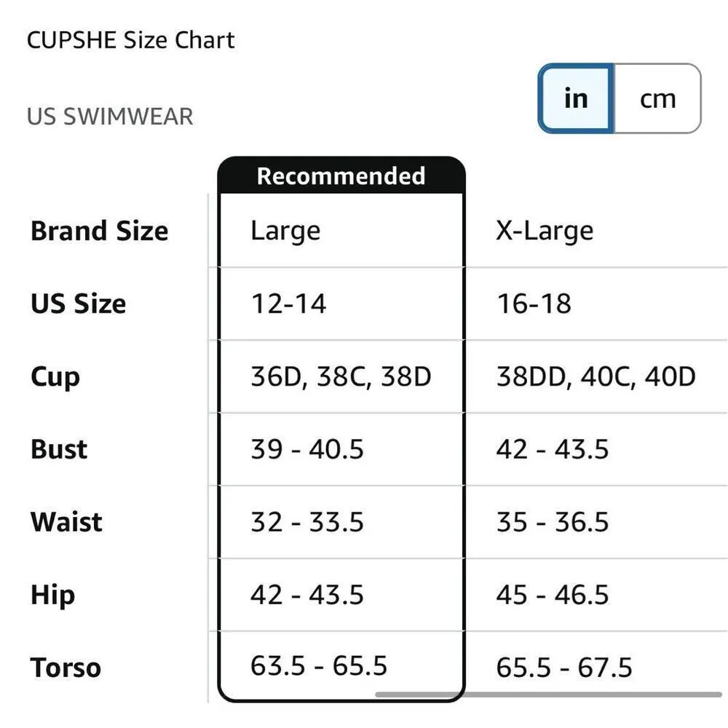Click the 39 - 40.5 bust value
The image size is (728, 728).
[306, 449]
